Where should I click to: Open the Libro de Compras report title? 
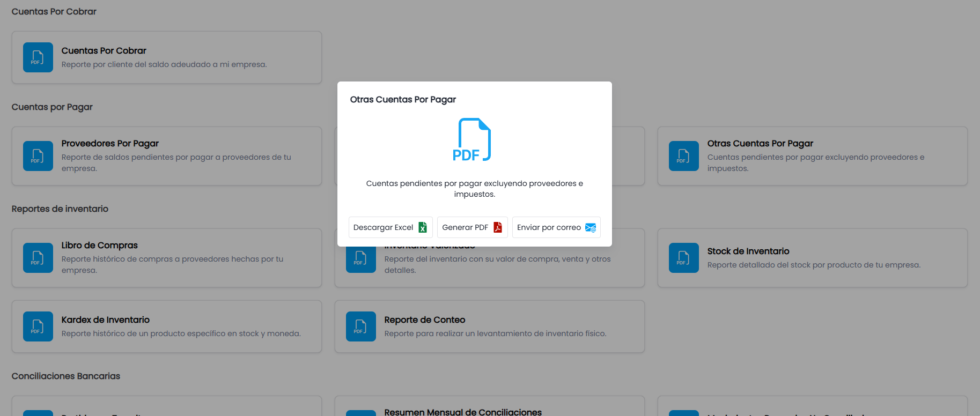pyautogui.click(x=100, y=245)
